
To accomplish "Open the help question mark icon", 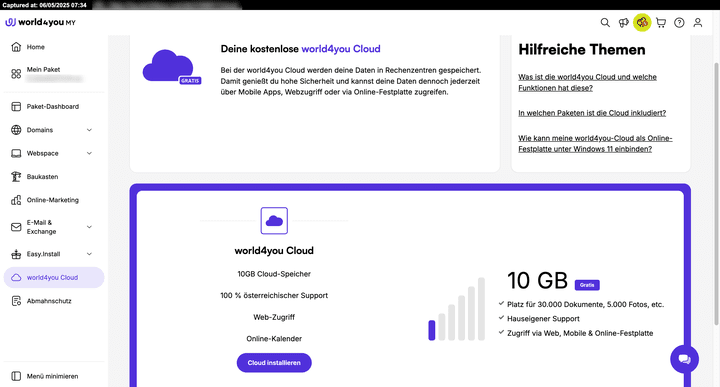I will [x=679, y=22].
